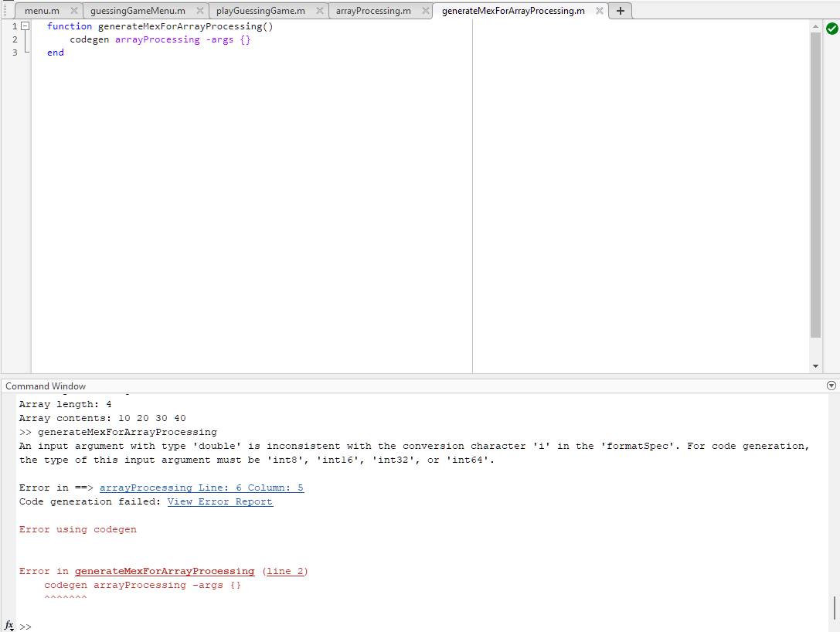Viewport: 840px width, 632px height.
Task: Click the green code analyzer status icon
Action: click(x=832, y=29)
